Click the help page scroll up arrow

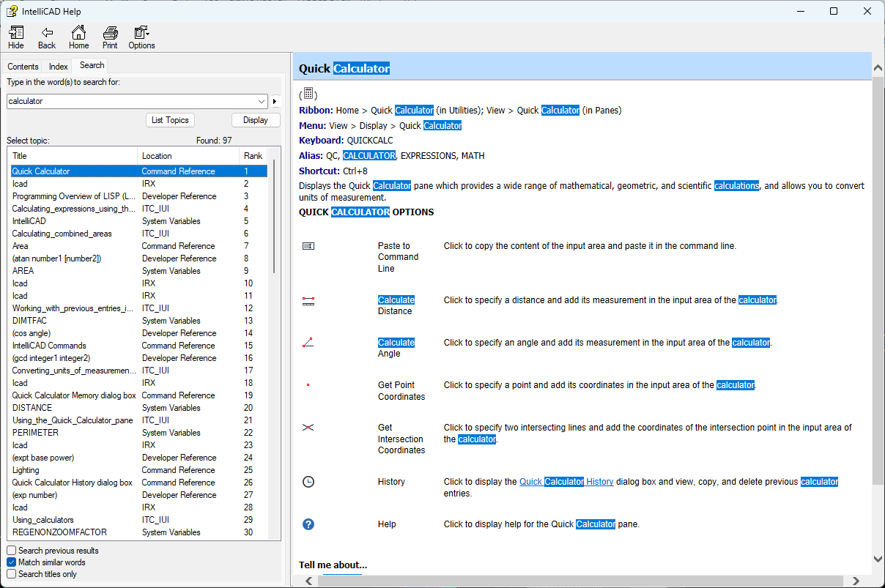878,67
